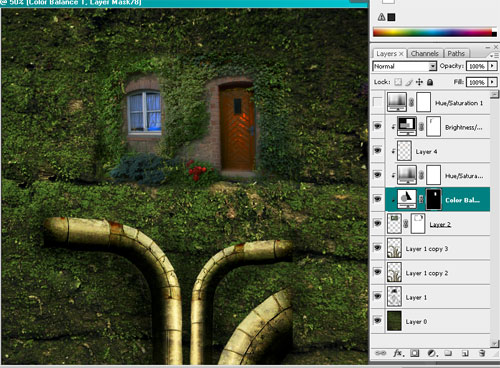Create a new layer icon
500x368 pixels.
click(x=465, y=353)
